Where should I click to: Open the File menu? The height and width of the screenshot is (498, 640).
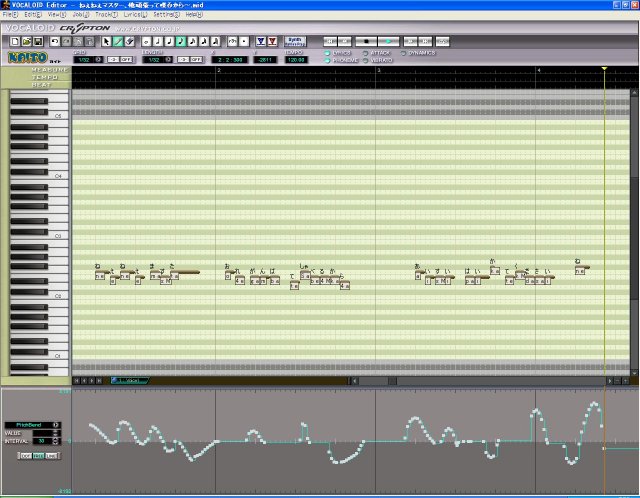click(10, 15)
